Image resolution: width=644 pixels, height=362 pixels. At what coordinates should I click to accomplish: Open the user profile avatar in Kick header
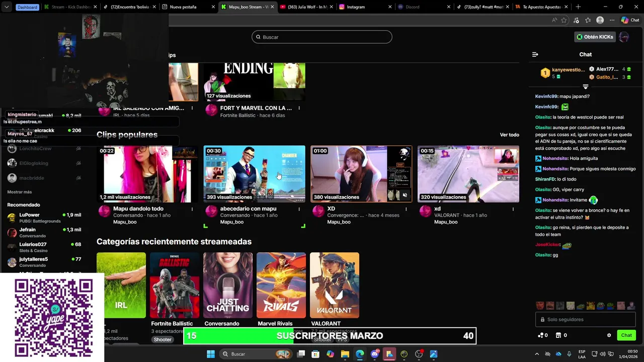click(624, 37)
